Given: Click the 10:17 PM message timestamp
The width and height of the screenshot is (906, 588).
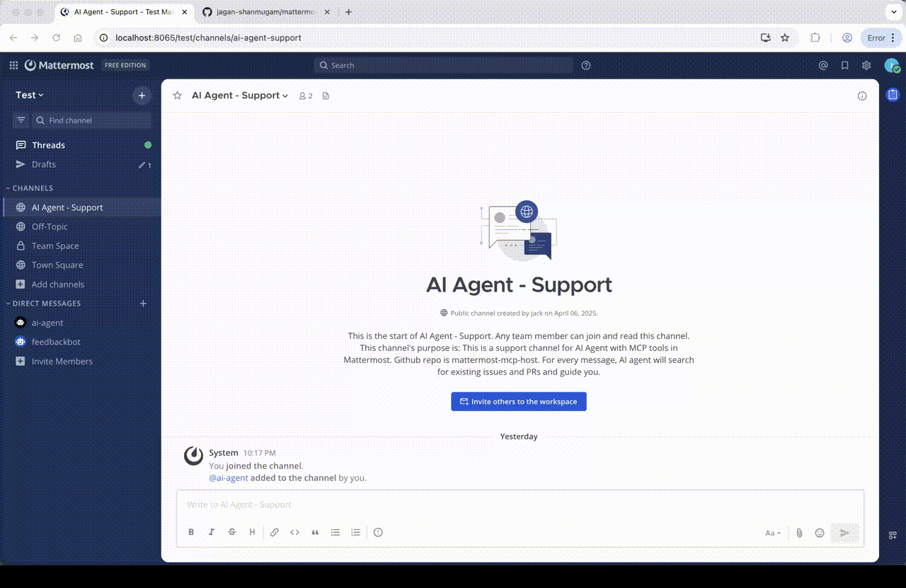Looking at the screenshot, I should (260, 453).
